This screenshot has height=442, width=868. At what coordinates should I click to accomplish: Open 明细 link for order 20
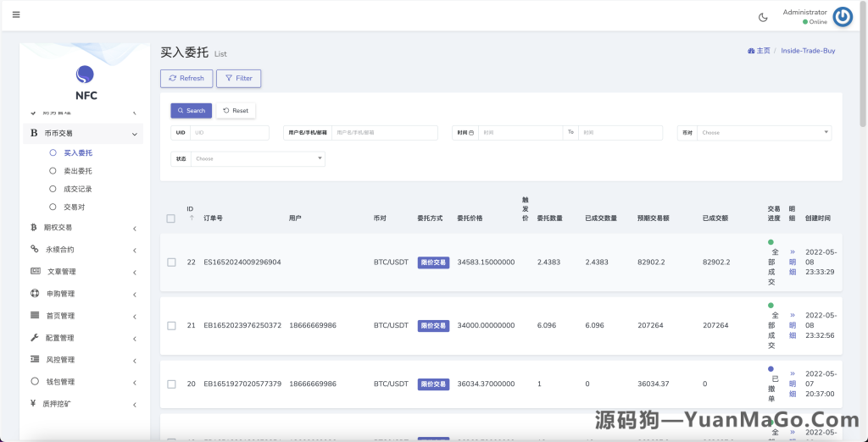tap(793, 384)
